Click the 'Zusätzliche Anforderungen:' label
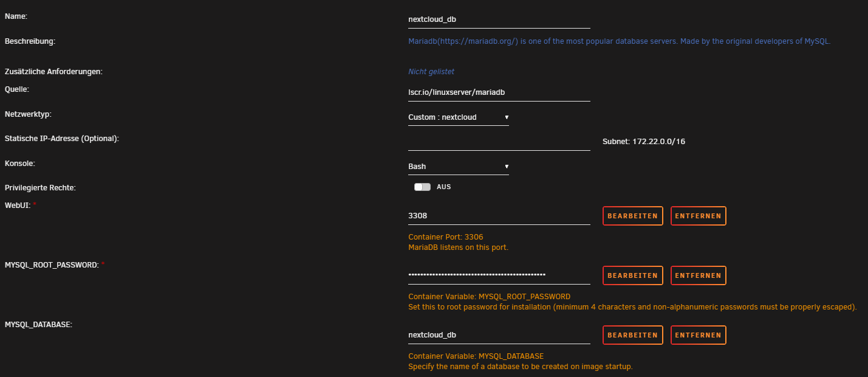This screenshot has height=377, width=868. [53, 72]
